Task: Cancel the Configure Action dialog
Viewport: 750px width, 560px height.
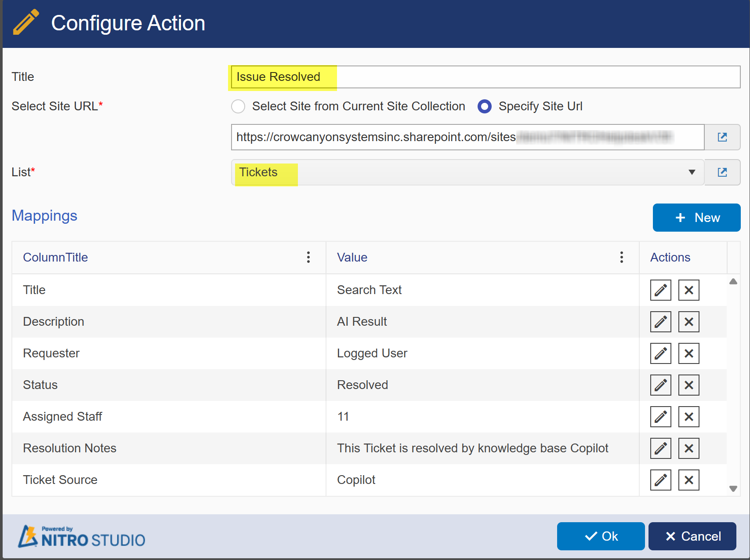Action: coord(692,536)
